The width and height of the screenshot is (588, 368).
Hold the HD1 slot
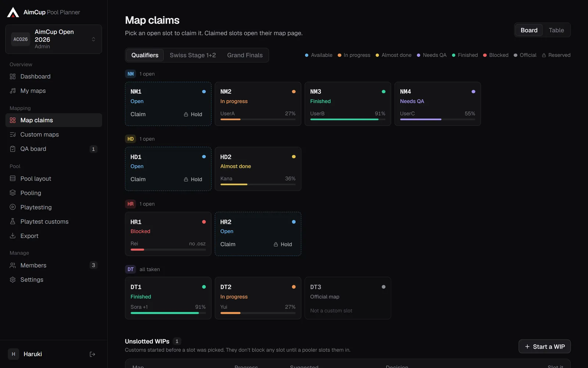[193, 180]
